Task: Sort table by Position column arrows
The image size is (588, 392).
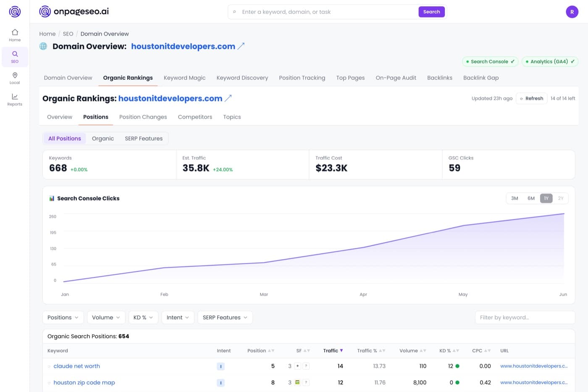Action: click(271, 350)
